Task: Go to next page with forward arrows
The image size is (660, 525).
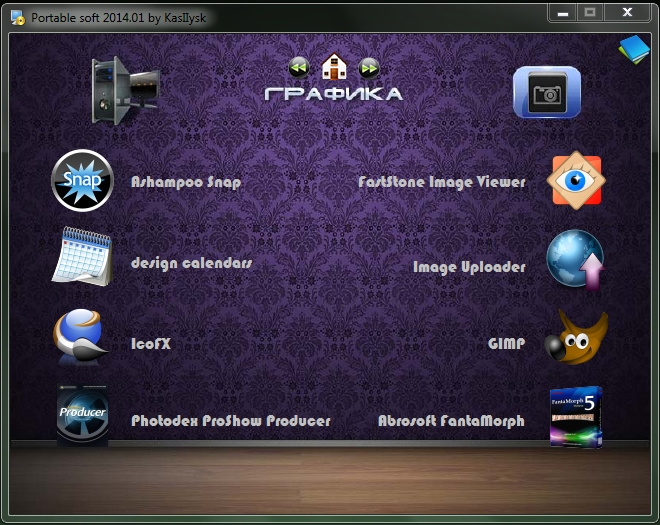Action: coord(369,67)
